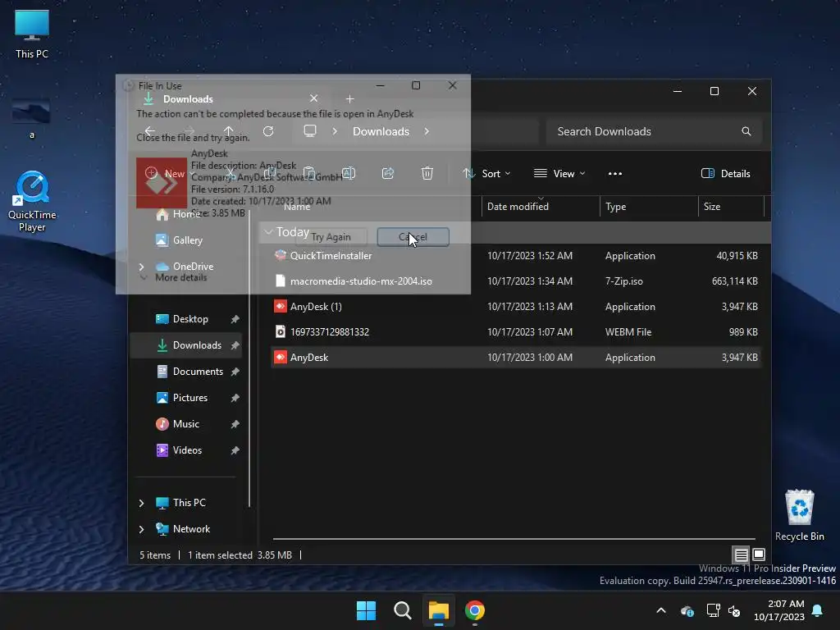
Task: Click the Rename icon in toolbar
Action: [x=349, y=174]
